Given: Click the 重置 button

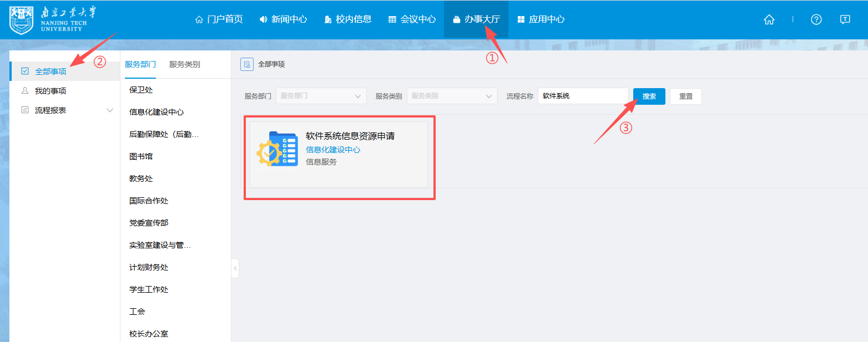Looking at the screenshot, I should [x=686, y=96].
